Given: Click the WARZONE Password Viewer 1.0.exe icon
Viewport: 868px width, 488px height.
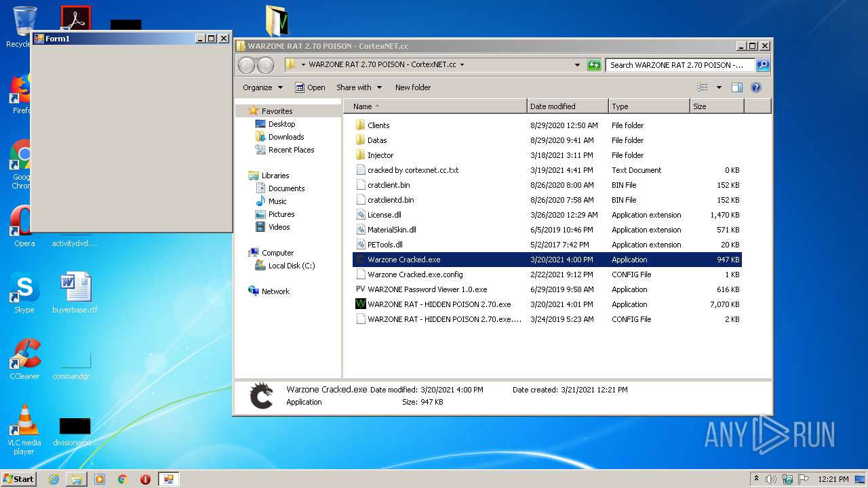Looking at the screenshot, I should 360,289.
